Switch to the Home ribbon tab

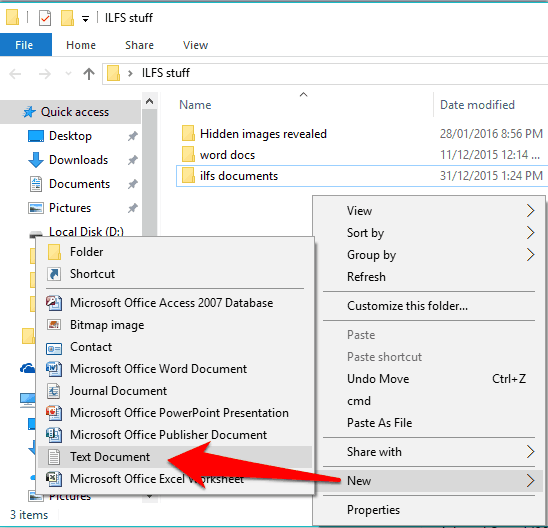pyautogui.click(x=81, y=45)
